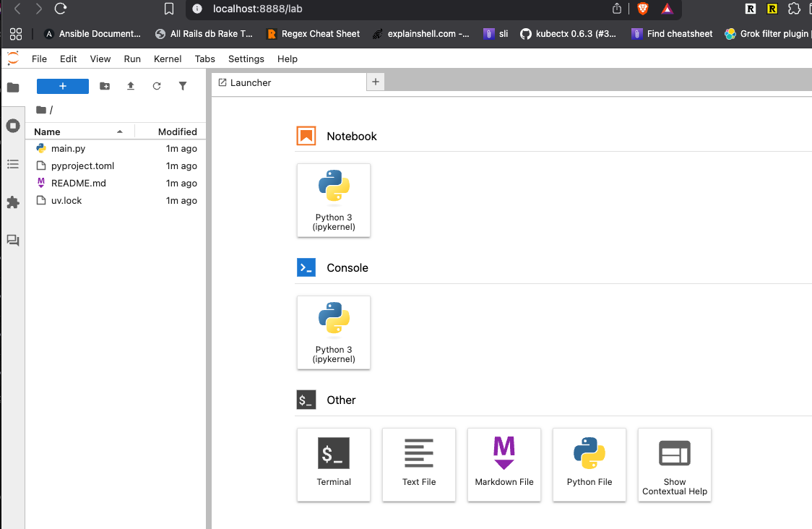The width and height of the screenshot is (812, 529).
Task: Open a new Terminal
Action: click(333, 465)
